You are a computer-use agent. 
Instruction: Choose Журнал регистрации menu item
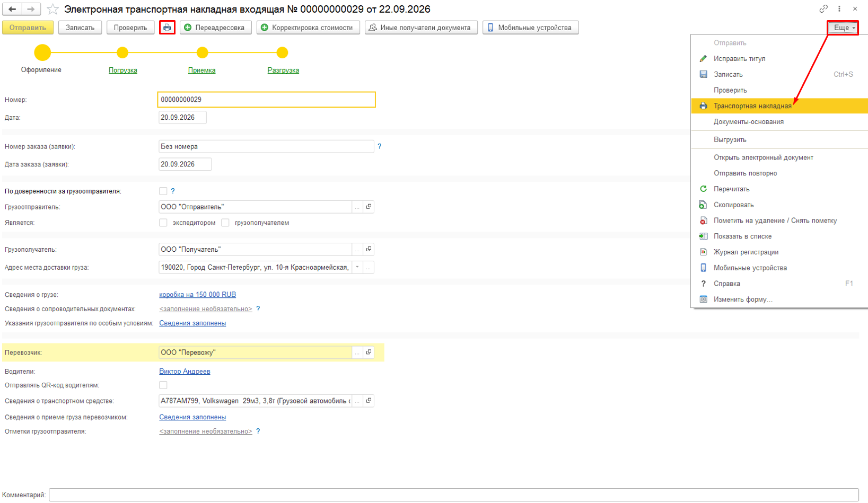(779, 252)
